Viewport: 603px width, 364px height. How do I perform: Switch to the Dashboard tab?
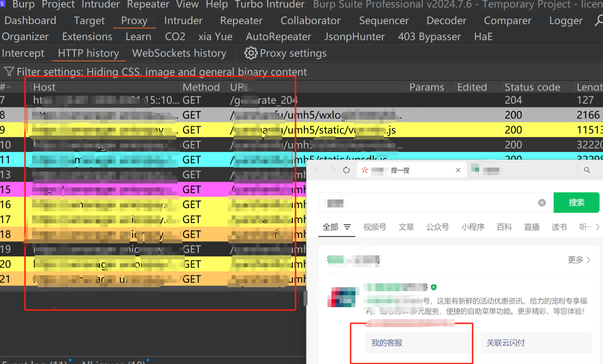30,21
